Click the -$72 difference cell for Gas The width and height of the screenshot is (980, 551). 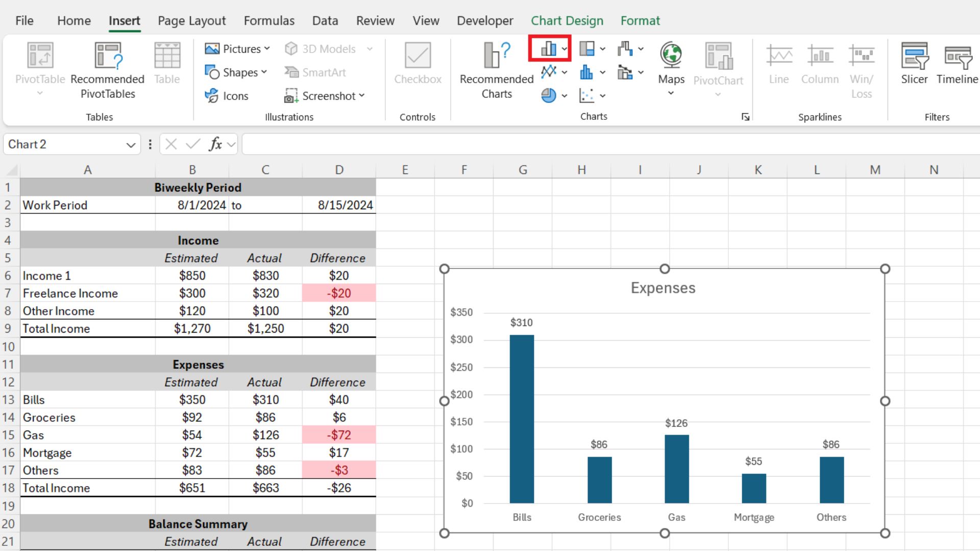339,435
